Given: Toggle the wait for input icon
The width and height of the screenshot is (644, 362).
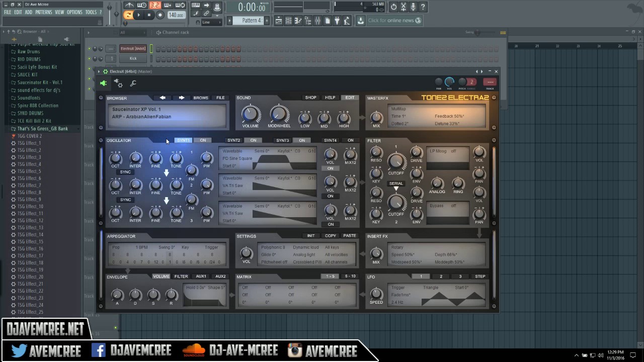Looking at the screenshot, I should 142,6.
